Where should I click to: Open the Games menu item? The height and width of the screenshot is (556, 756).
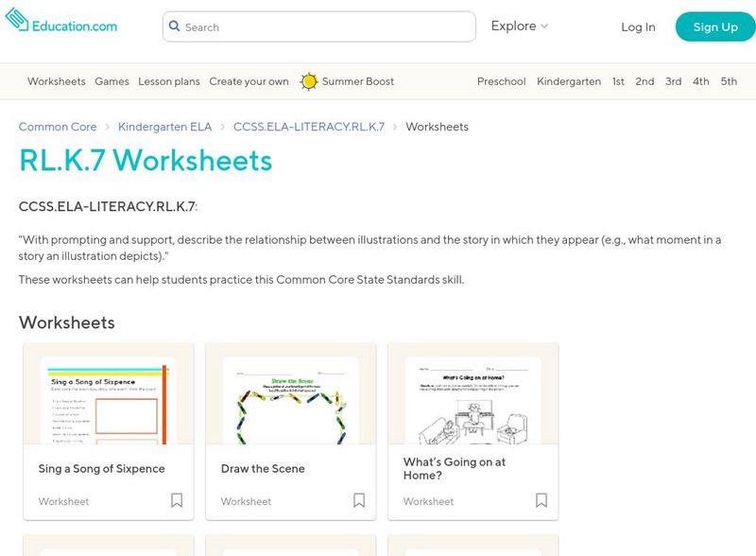(112, 81)
